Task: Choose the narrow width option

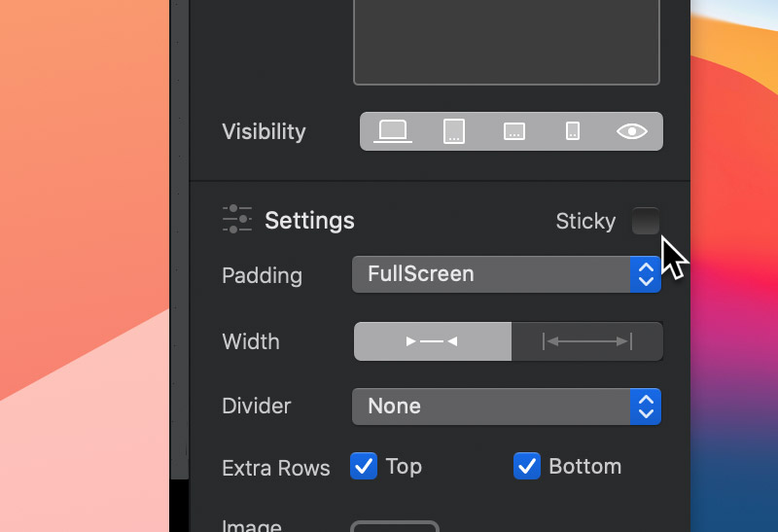Action: (432, 341)
